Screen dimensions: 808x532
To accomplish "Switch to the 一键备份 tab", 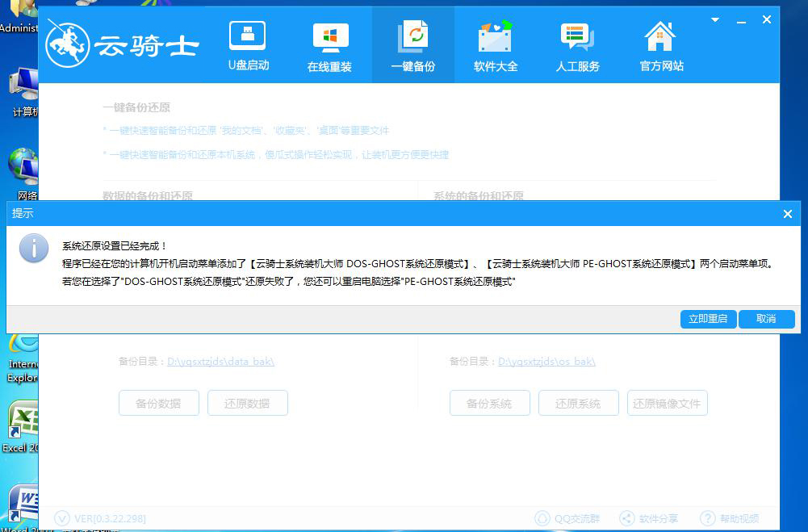I will click(412, 44).
